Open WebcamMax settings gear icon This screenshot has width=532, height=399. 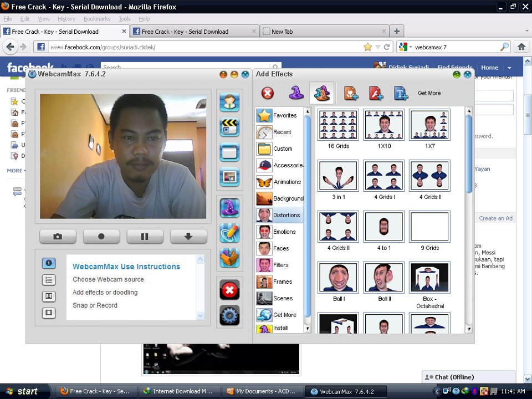coord(229,315)
